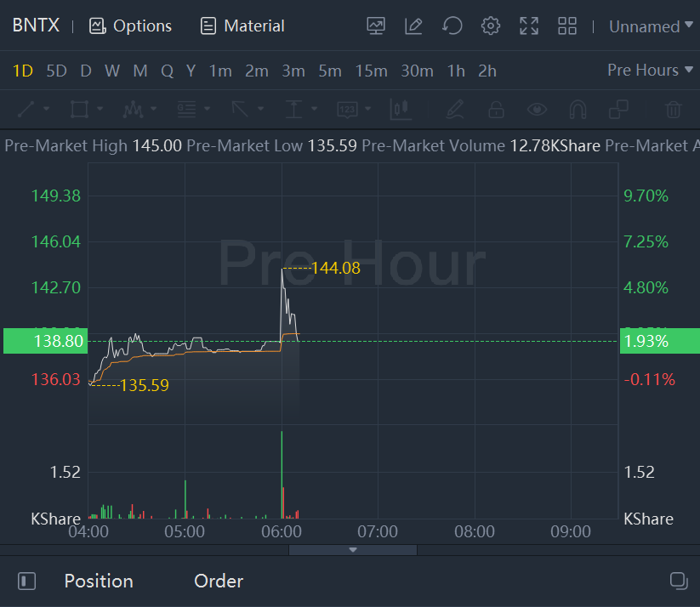Open the multi-chart grid layout

click(567, 26)
